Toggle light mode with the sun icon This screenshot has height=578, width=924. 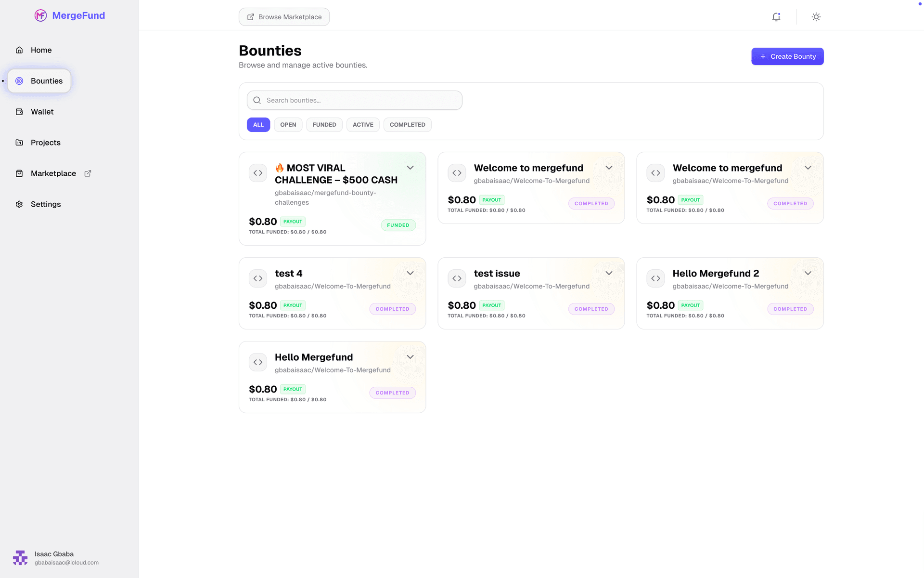pyautogui.click(x=816, y=16)
